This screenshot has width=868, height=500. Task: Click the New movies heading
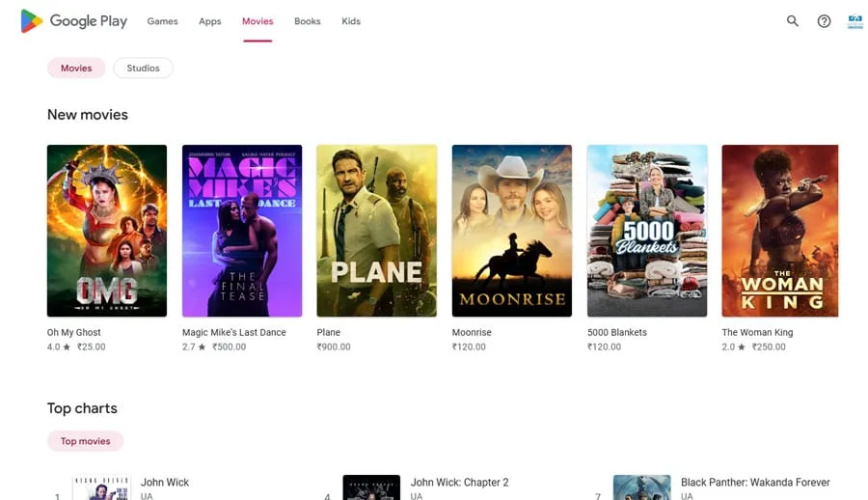[x=88, y=115]
